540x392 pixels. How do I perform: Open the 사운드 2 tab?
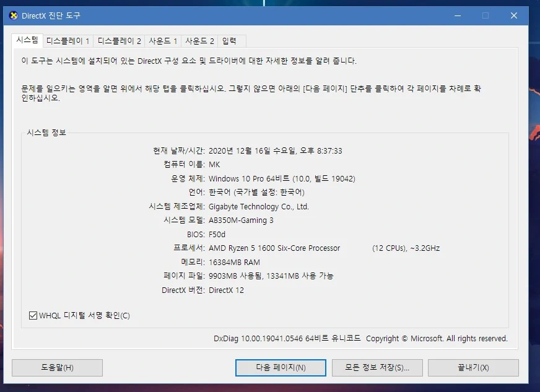(199, 41)
